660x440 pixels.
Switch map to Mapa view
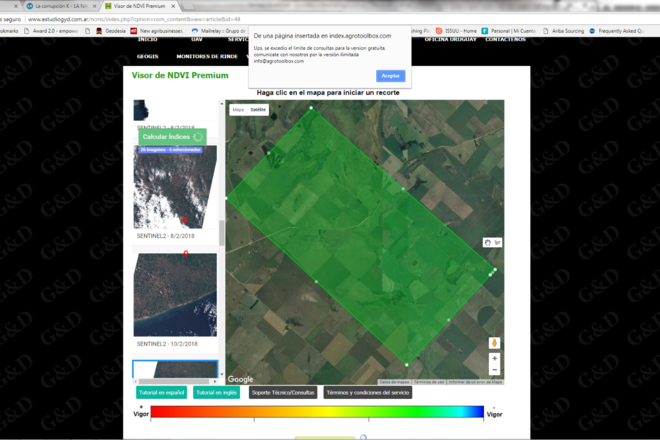238,109
